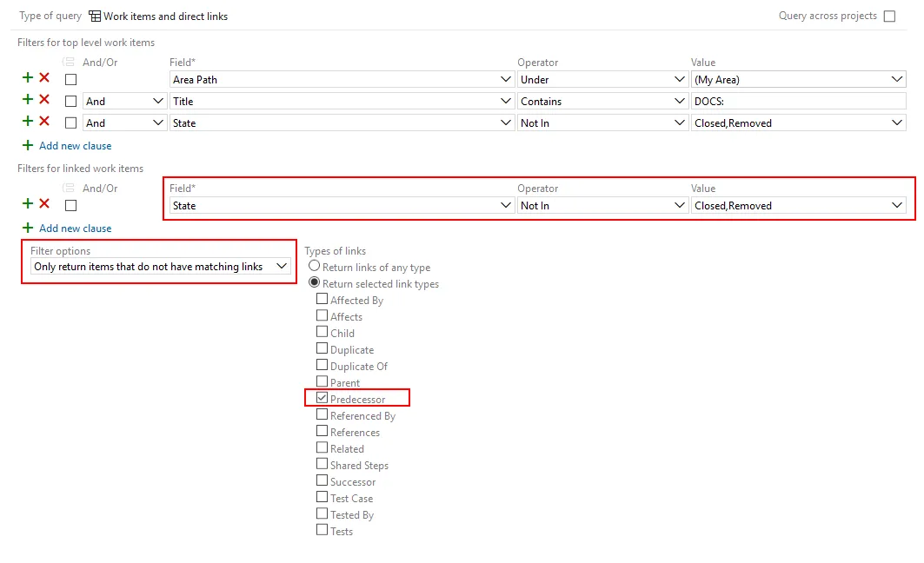Enable Query across projects checkbox
Image resolution: width=924 pixels, height=563 pixels.
(x=890, y=17)
